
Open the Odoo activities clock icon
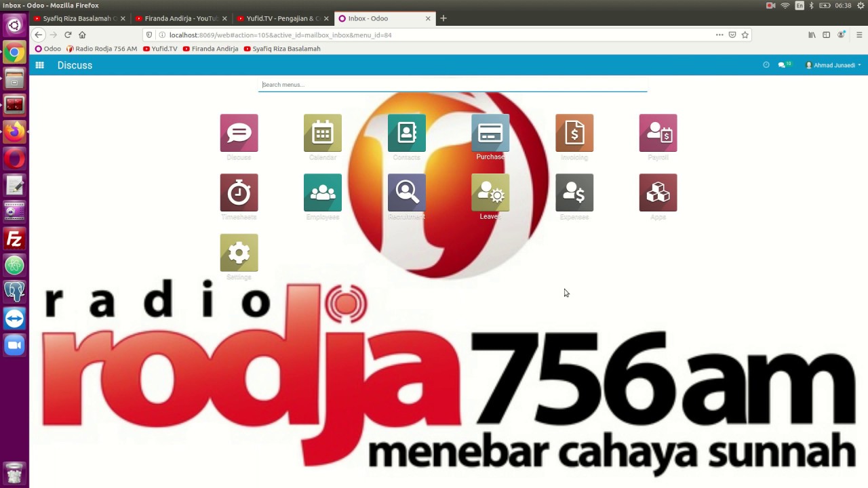[766, 65]
